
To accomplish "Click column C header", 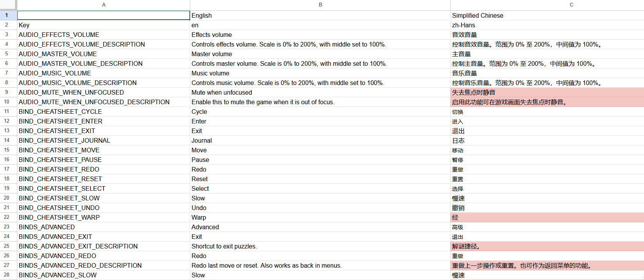I will 571,5.
